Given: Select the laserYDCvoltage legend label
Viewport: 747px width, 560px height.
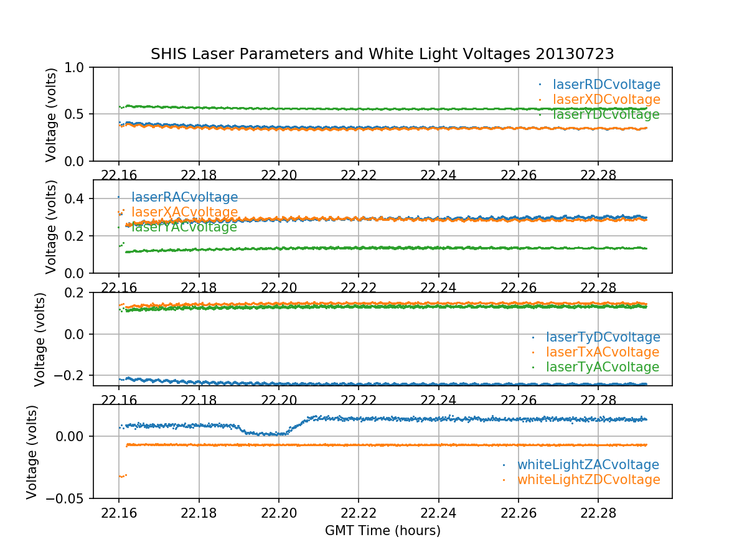Looking at the screenshot, I should pos(606,114).
